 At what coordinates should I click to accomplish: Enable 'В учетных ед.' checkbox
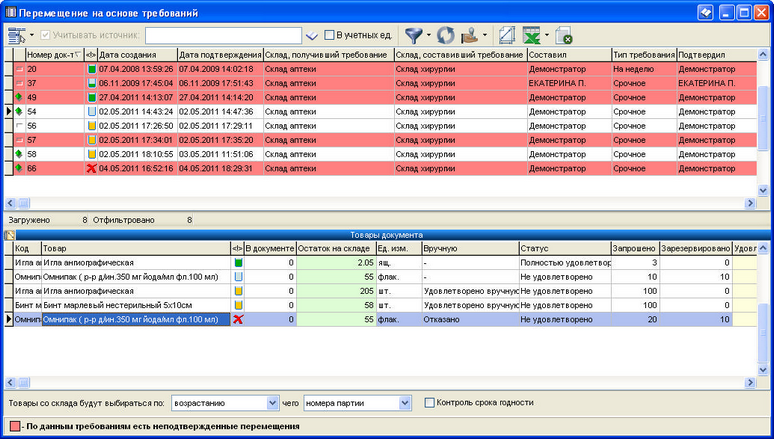[329, 35]
